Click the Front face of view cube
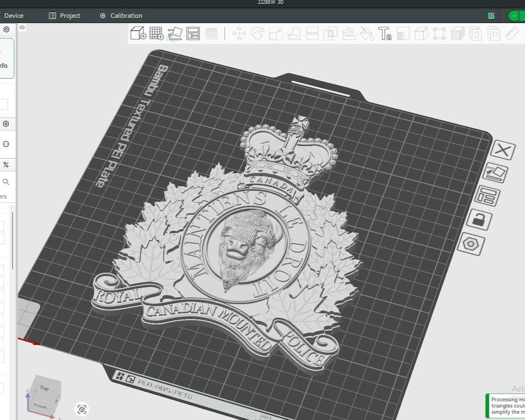The width and height of the screenshot is (525, 420). pyautogui.click(x=40, y=405)
